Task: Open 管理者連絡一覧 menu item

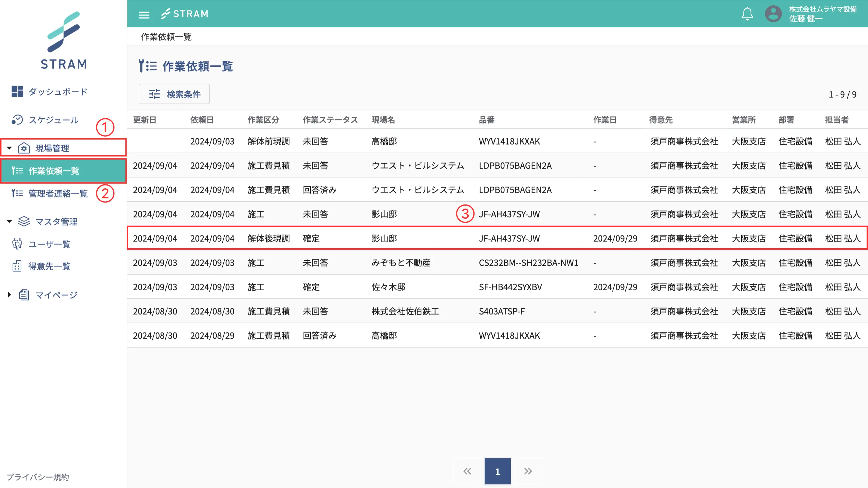Action: point(58,193)
